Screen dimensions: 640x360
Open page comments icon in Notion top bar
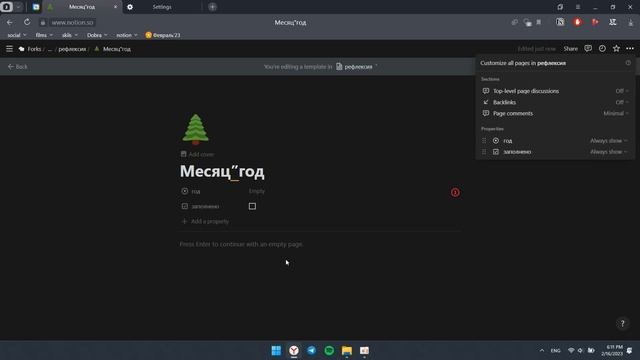tap(588, 49)
